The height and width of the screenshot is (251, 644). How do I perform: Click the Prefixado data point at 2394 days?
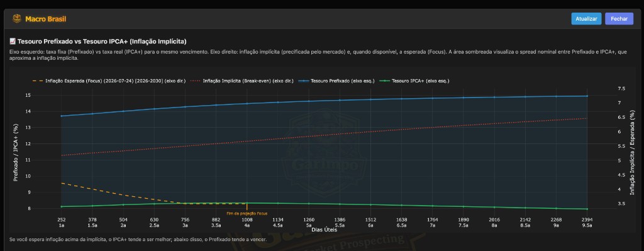pyautogui.click(x=587, y=96)
